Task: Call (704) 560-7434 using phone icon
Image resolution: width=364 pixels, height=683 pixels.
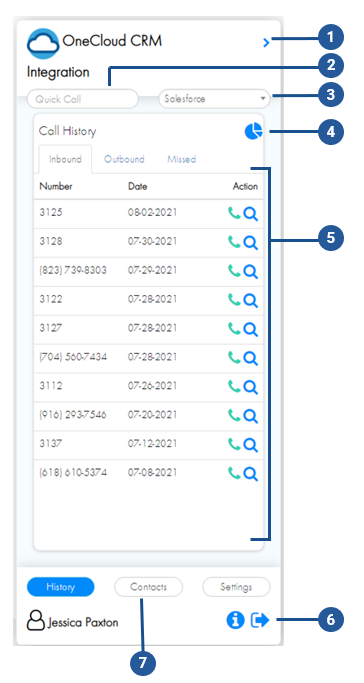Action: coord(234,357)
